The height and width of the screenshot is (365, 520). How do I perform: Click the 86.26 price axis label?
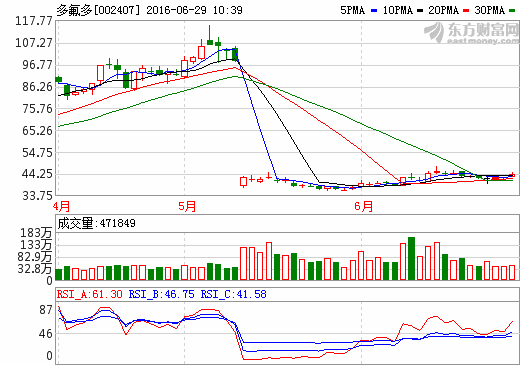[37, 87]
